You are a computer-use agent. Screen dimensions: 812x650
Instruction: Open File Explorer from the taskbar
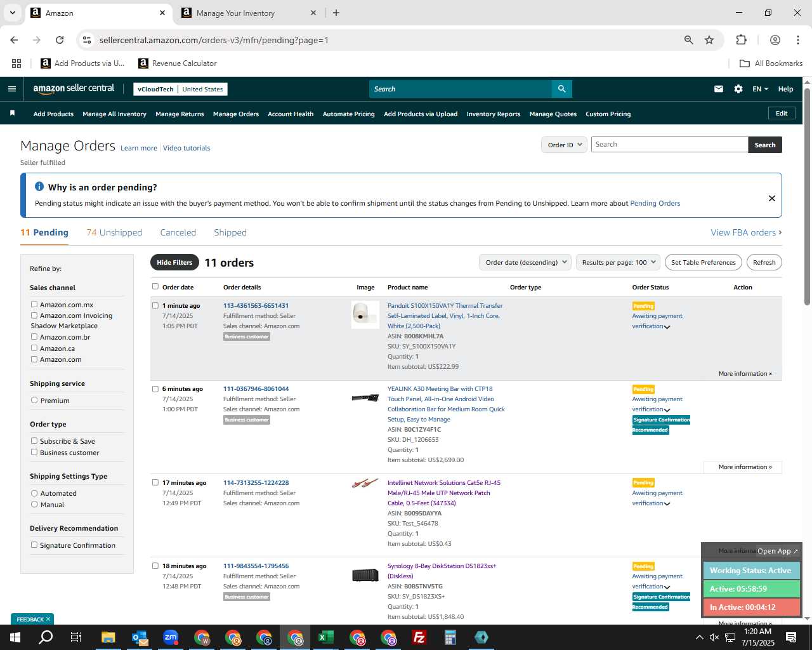point(108,637)
